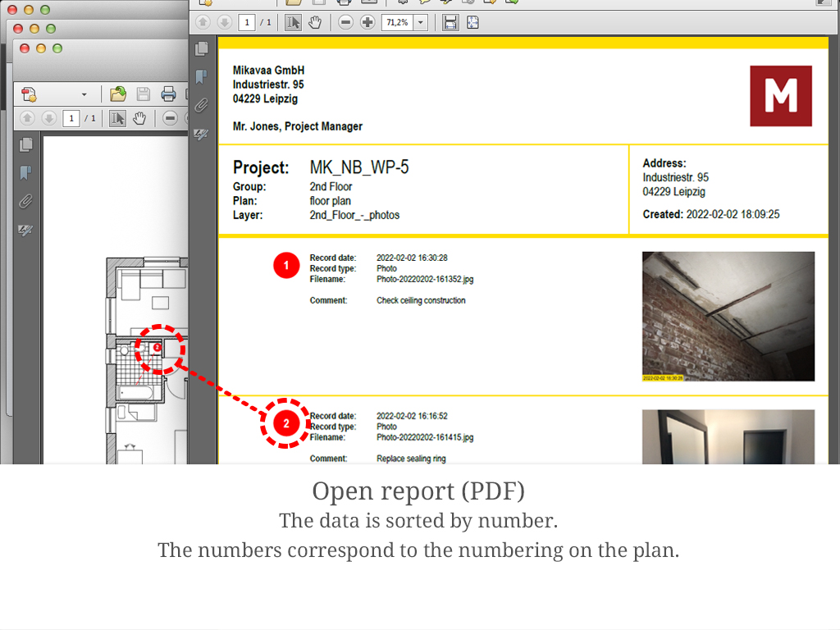Select record date "2022-02-02 16:30:28"
Screen dimensions: 840x630
(x=412, y=258)
